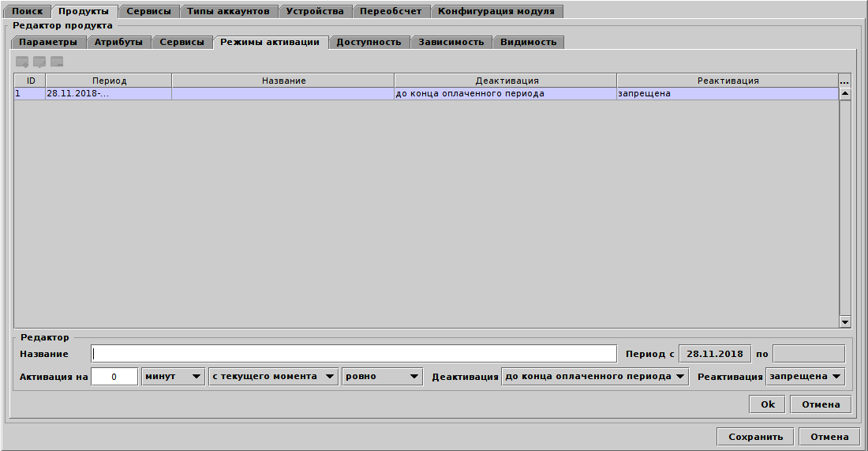Click Отмена button next to Ok
Viewport: 868px width, 451px height.
pyautogui.click(x=821, y=404)
